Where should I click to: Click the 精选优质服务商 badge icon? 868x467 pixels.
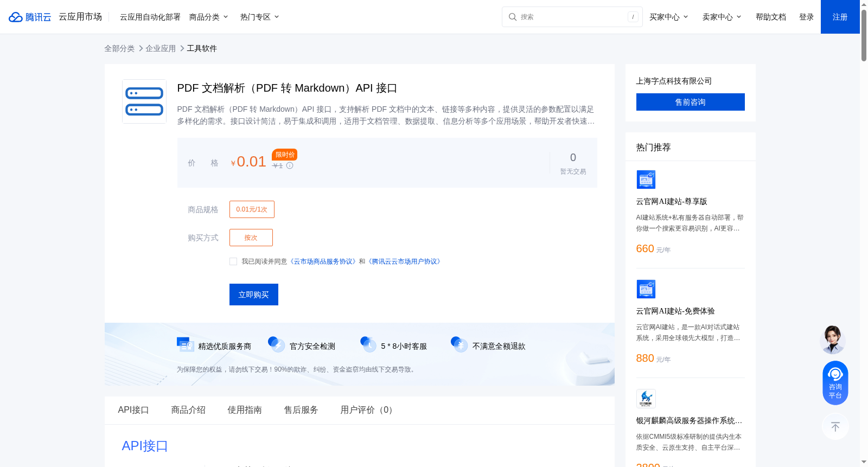pos(185,345)
